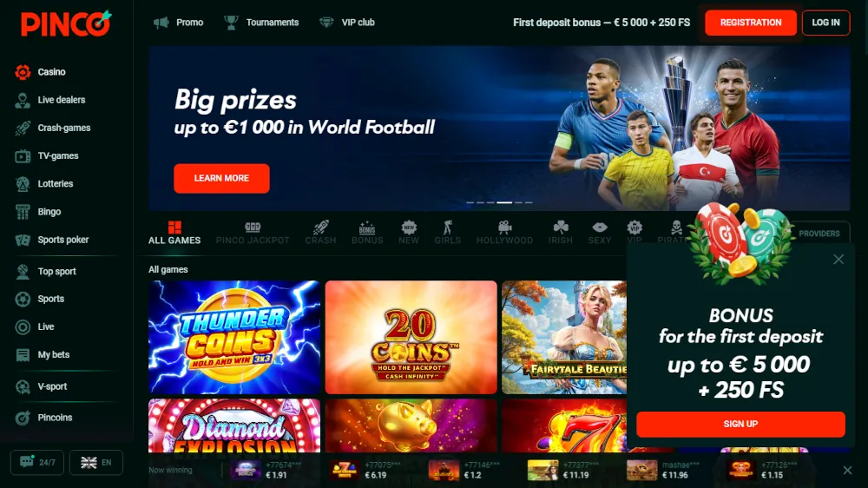
Task: Select the active banner carousel indicator
Action: point(504,202)
